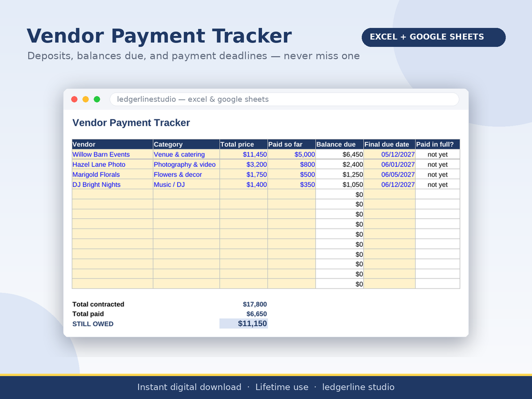
Task: Click the large Vendor Payment Tracker page heading
Action: click(159, 36)
